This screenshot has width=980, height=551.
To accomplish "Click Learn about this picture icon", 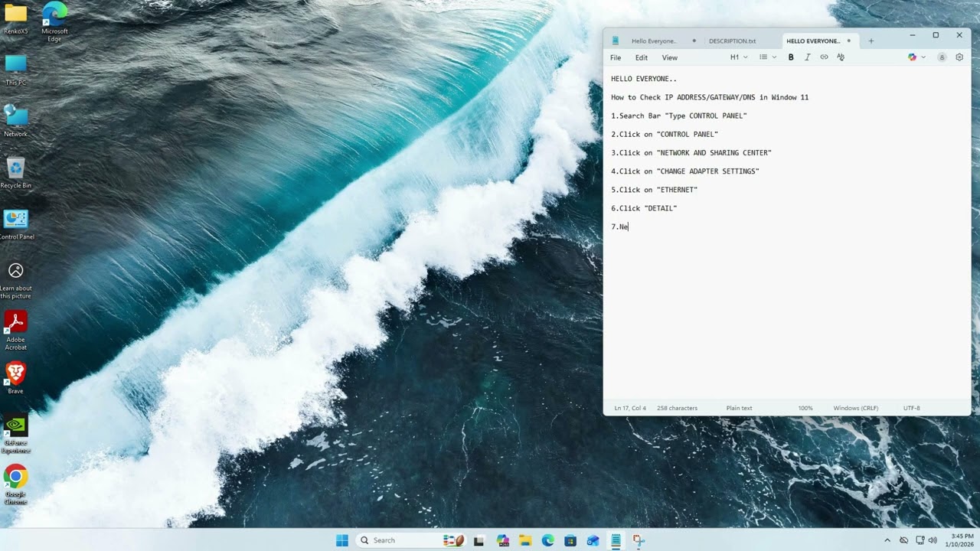I will click(15, 280).
